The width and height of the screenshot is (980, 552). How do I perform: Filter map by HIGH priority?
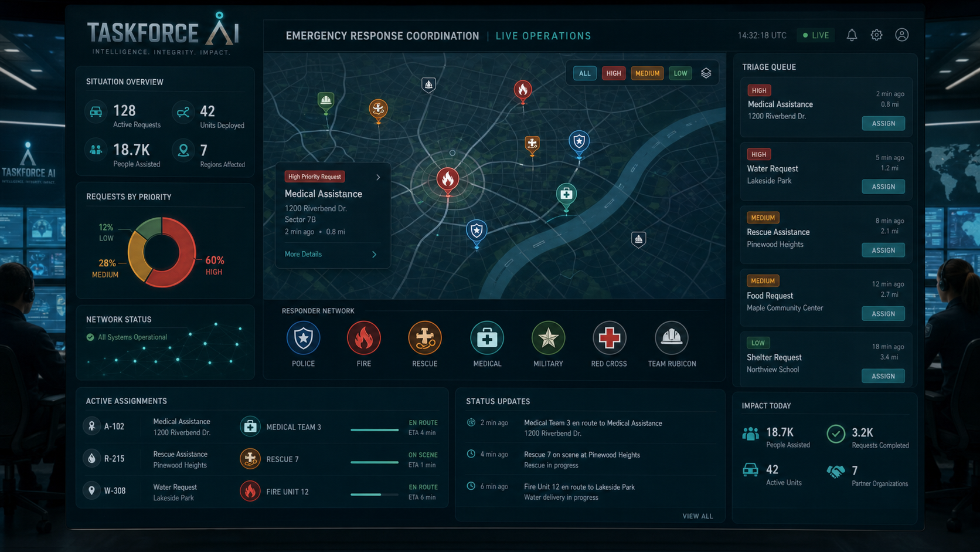coord(614,73)
